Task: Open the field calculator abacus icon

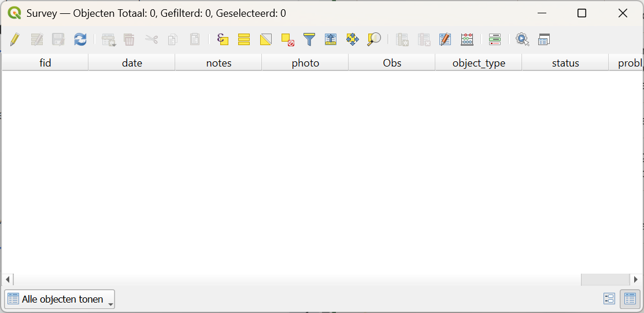Action: click(467, 39)
